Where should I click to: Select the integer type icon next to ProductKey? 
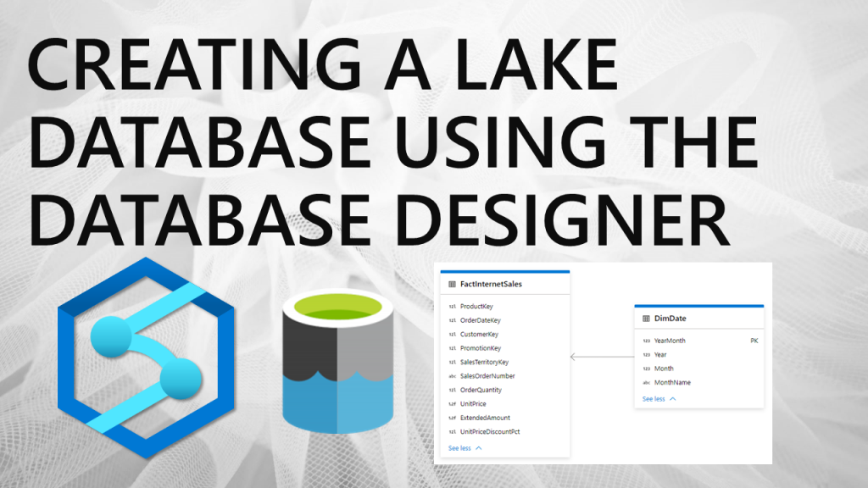click(451, 307)
